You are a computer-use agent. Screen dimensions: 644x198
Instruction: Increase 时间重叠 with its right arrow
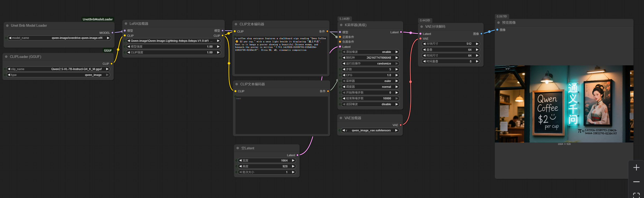(x=477, y=61)
